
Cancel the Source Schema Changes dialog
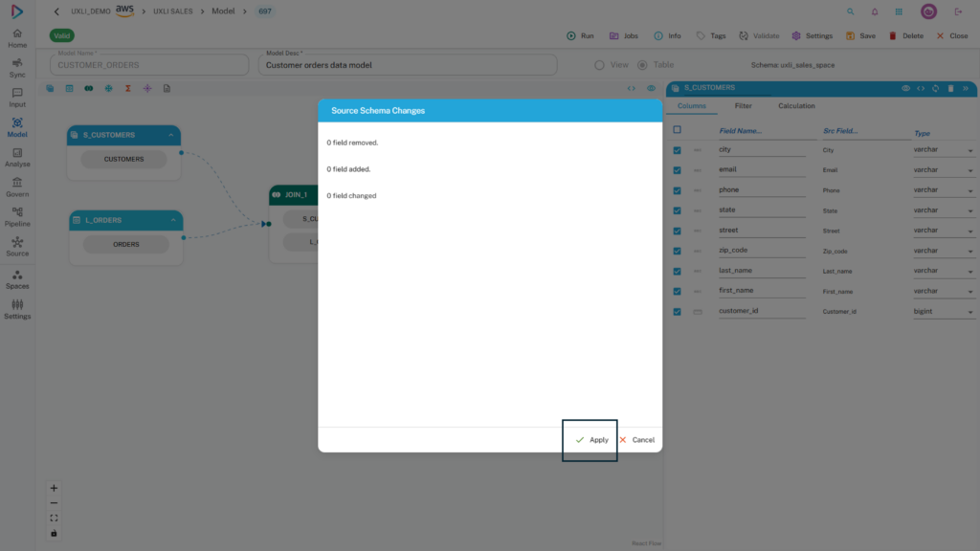[636, 440]
